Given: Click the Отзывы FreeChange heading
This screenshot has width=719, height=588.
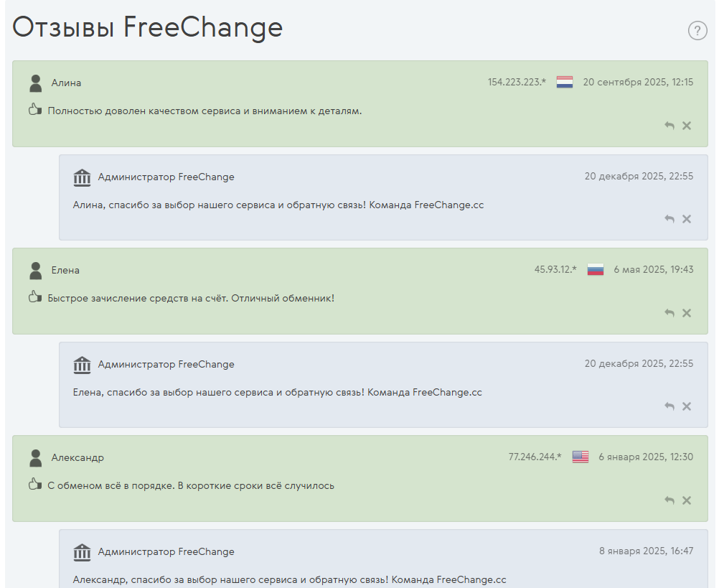Looking at the screenshot, I should [147, 27].
